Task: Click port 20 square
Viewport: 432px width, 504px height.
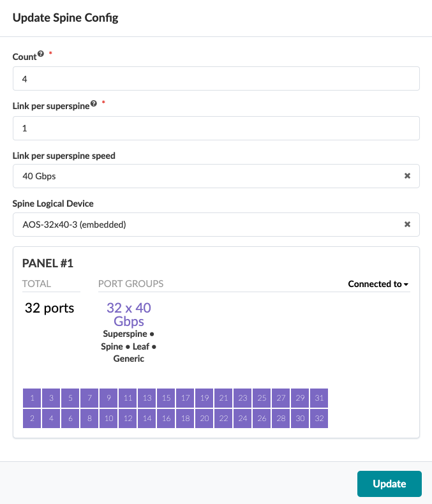Action: pyautogui.click(x=204, y=419)
